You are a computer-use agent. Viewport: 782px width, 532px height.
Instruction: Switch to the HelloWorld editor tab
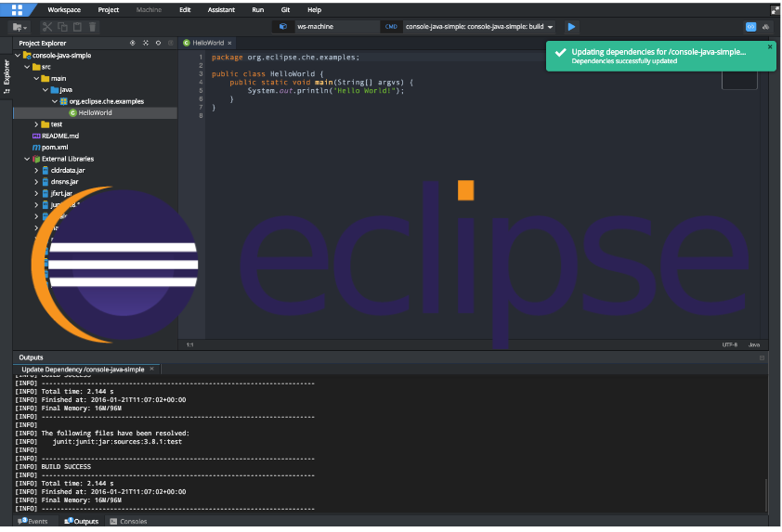pyautogui.click(x=208, y=43)
